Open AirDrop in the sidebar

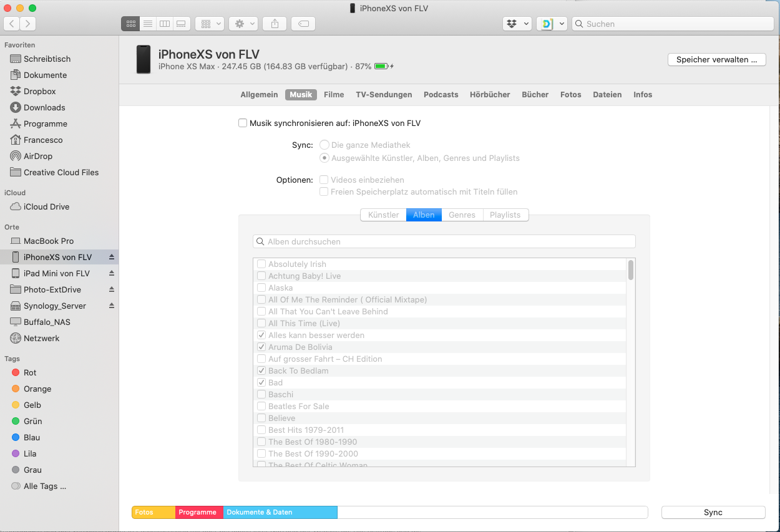point(38,156)
